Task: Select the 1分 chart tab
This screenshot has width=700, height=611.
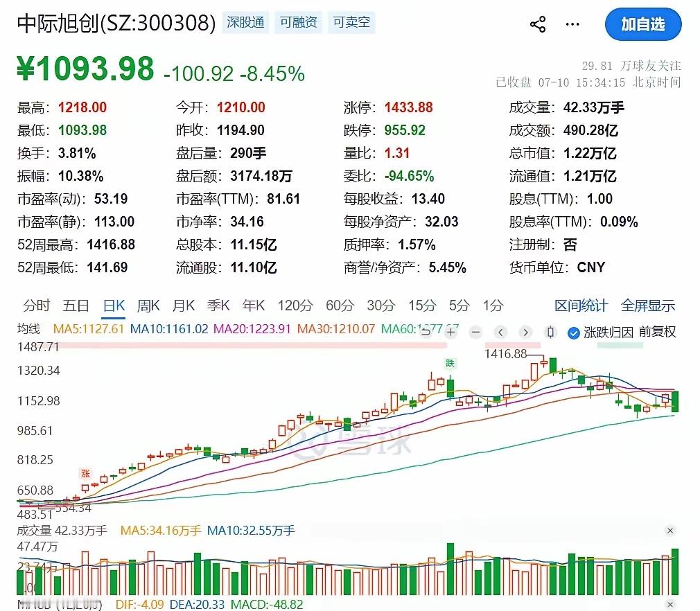Action: (493, 305)
